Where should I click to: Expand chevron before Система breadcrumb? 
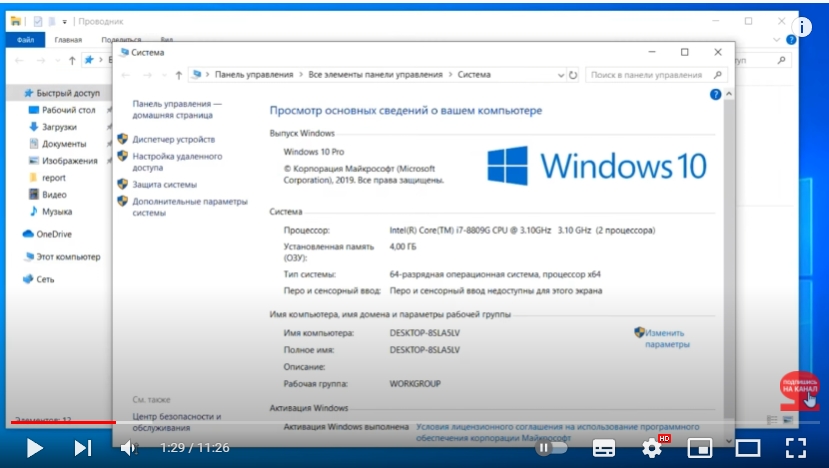coord(450,75)
